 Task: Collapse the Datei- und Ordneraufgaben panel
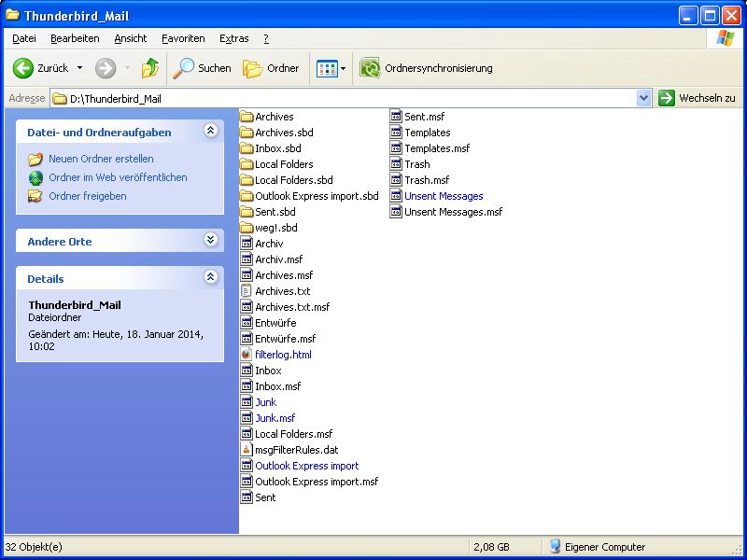pos(211,132)
